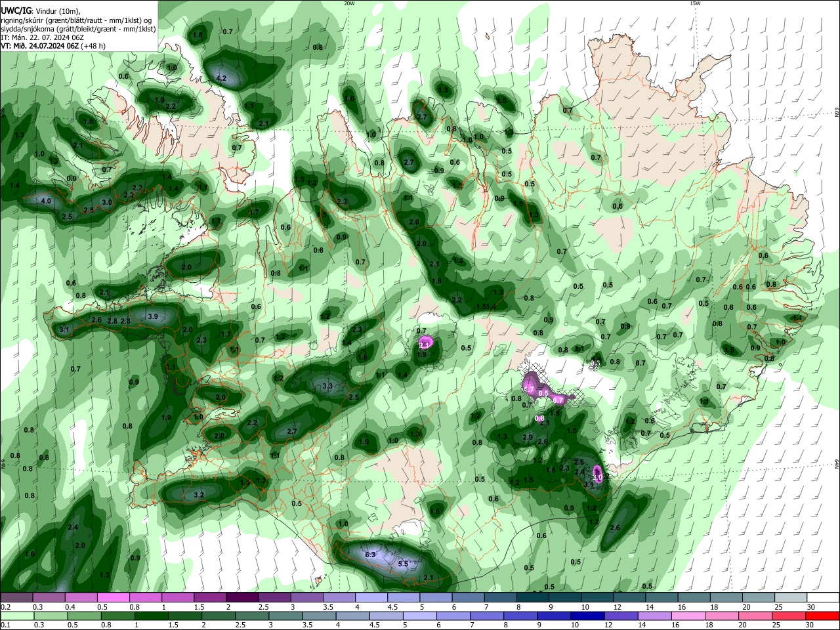Click the '30' label under the red swatch
Screen dimensions: 840x630
pos(809,625)
